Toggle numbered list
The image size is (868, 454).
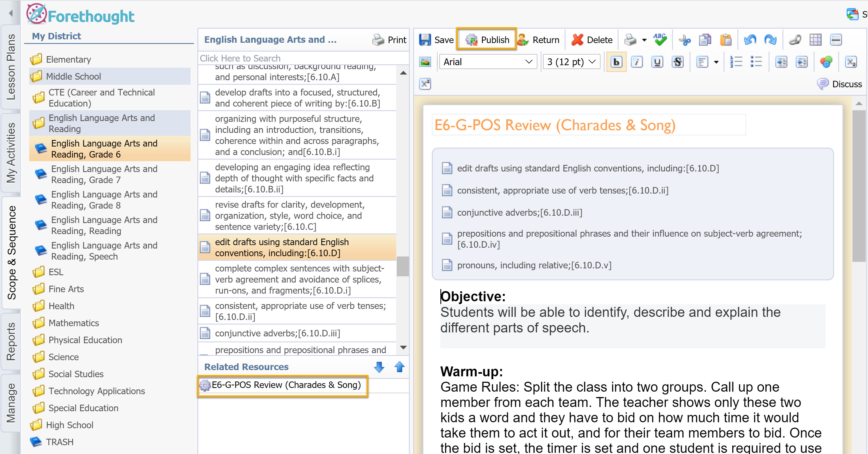coord(736,62)
